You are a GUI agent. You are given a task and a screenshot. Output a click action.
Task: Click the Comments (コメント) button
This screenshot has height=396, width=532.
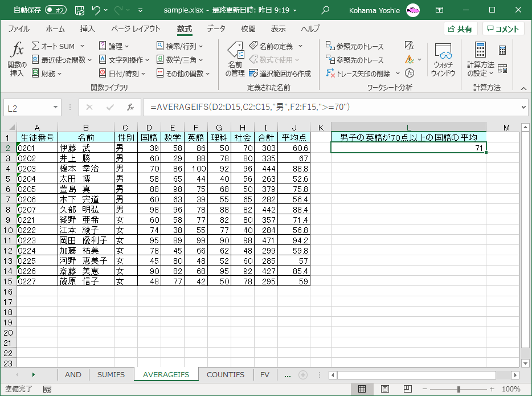pos(504,29)
